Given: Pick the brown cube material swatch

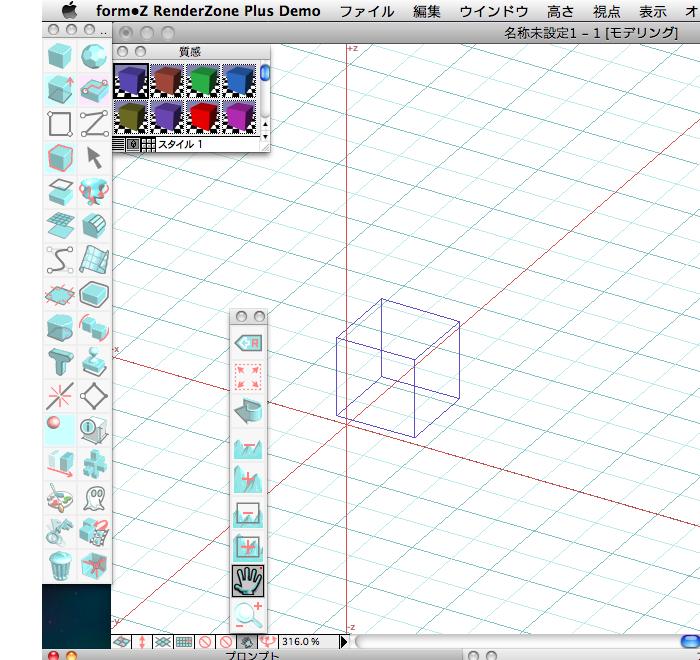Looking at the screenshot, I should pyautogui.click(x=167, y=80).
